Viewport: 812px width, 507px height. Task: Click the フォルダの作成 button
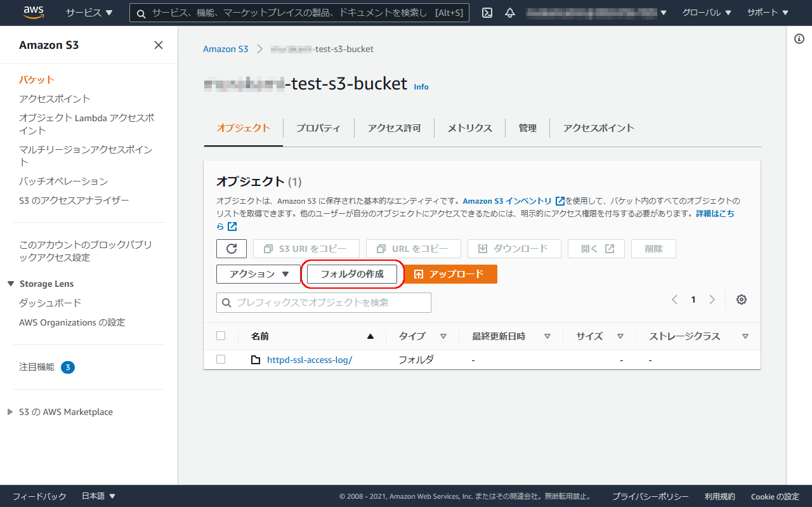[351, 273]
